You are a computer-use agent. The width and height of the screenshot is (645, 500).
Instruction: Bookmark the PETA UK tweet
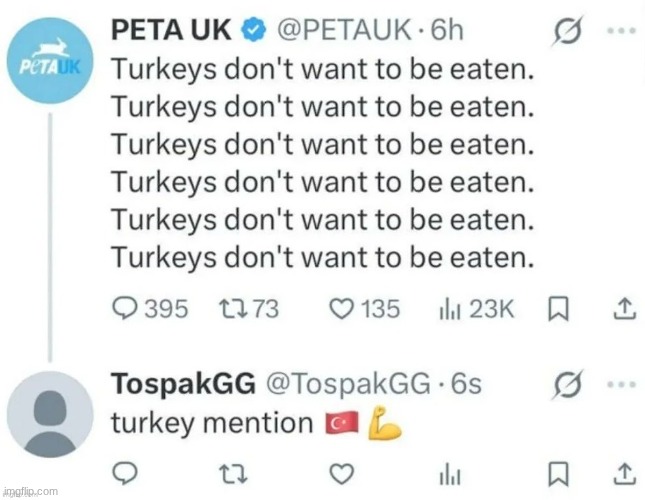pos(558,310)
